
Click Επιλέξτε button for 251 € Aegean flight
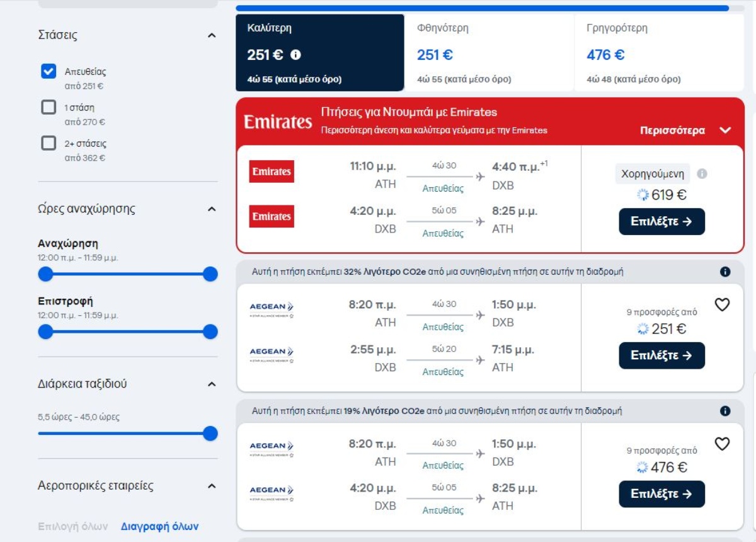click(x=661, y=355)
